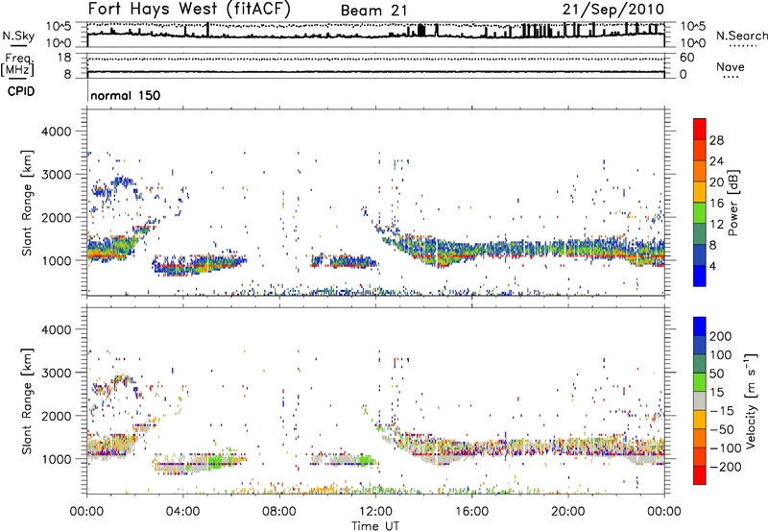
Task: Click the '28' label on Power color bar
Action: click(x=716, y=140)
